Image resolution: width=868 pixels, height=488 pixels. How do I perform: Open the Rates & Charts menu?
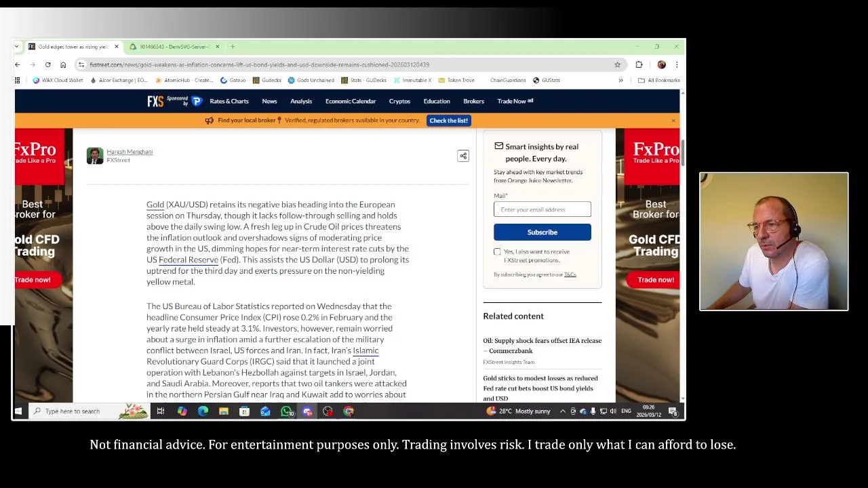tap(229, 101)
